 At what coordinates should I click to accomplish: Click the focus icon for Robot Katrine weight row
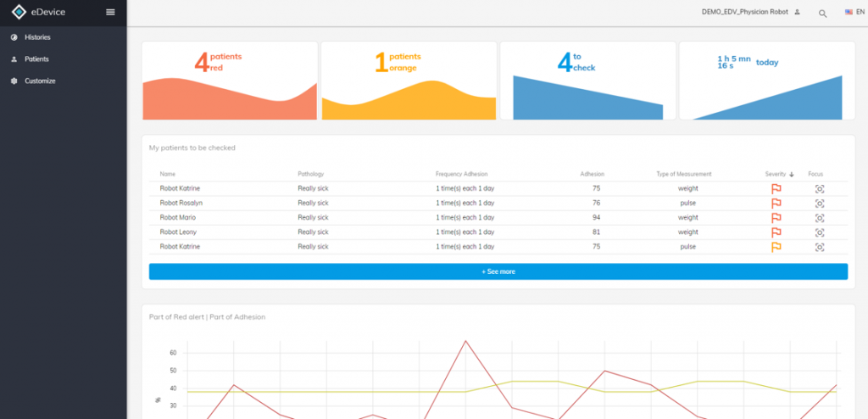[819, 189]
